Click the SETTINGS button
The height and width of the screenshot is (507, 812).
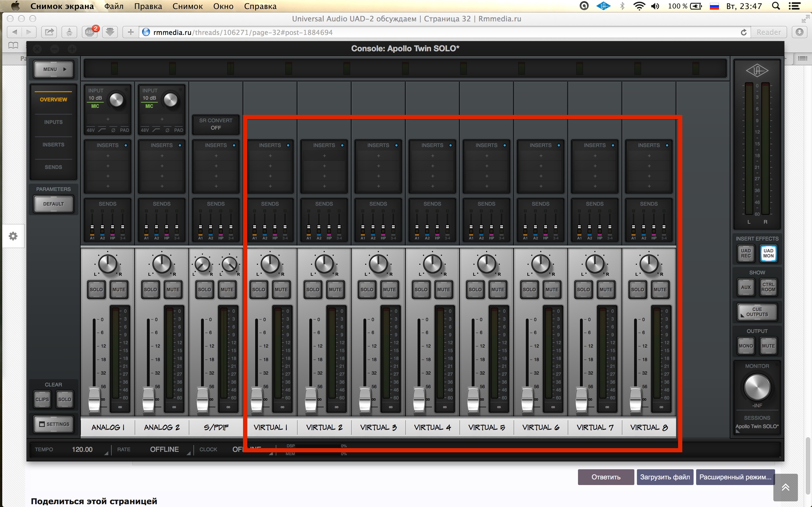[54, 424]
